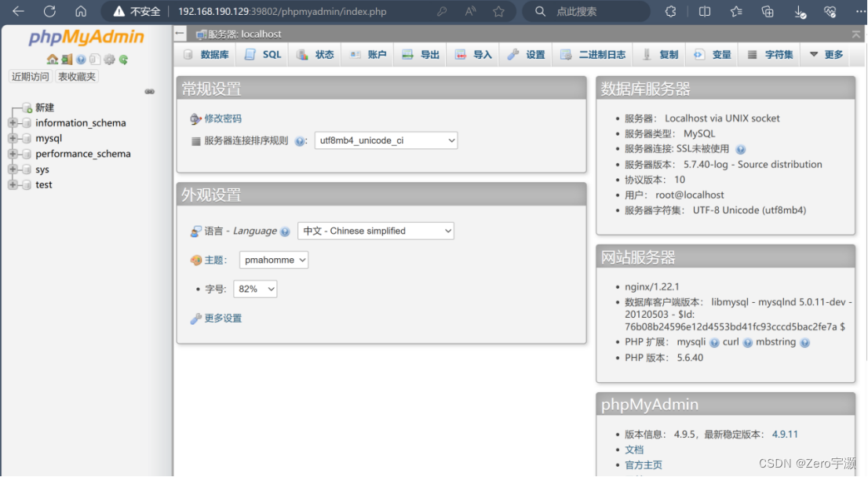Image resolution: width=868 pixels, height=477 pixels.
Task: Collapse navigation panel with left arrow icon
Action: click(180, 34)
